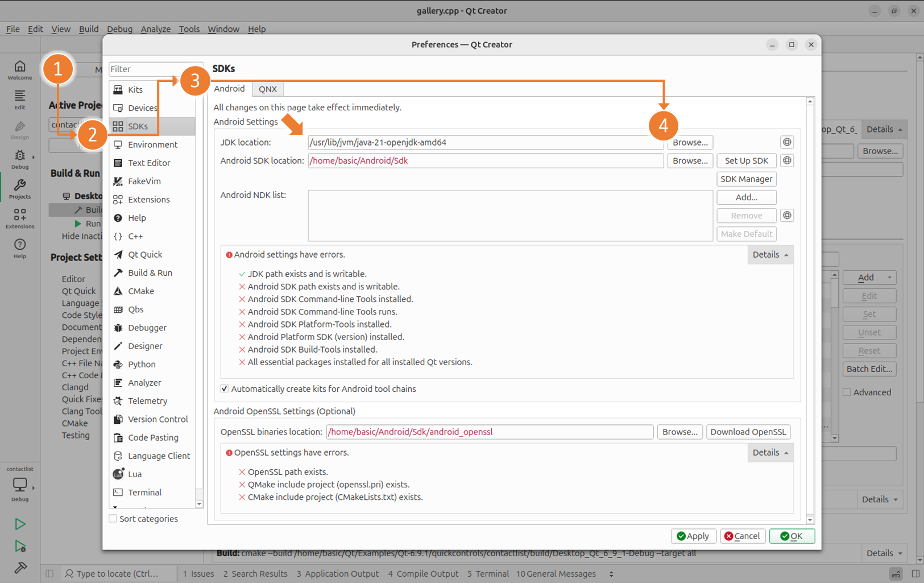Collapse OpenSSL settings Details expander
Image resolution: width=924 pixels, height=583 pixels.
770,453
